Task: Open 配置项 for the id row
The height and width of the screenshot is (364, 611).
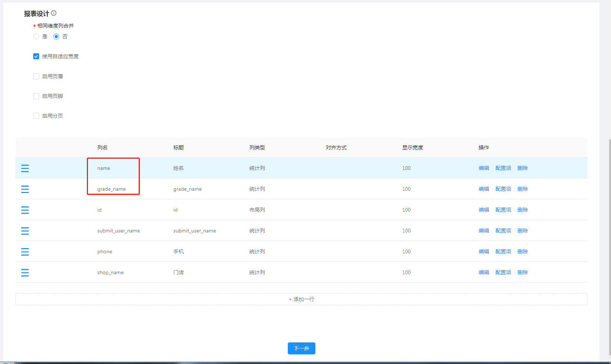Action: click(x=503, y=210)
